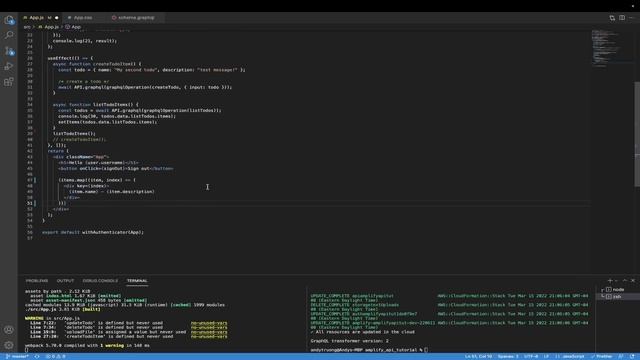This screenshot has height=360, width=640.
Task: Open the Explorer view in activity bar
Action: (9, 20)
